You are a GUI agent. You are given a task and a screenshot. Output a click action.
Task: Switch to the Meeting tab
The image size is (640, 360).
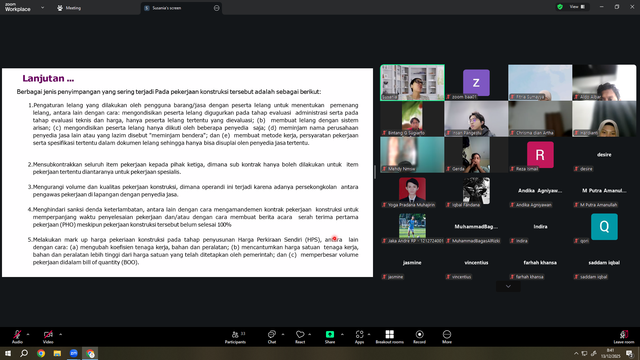[69, 8]
